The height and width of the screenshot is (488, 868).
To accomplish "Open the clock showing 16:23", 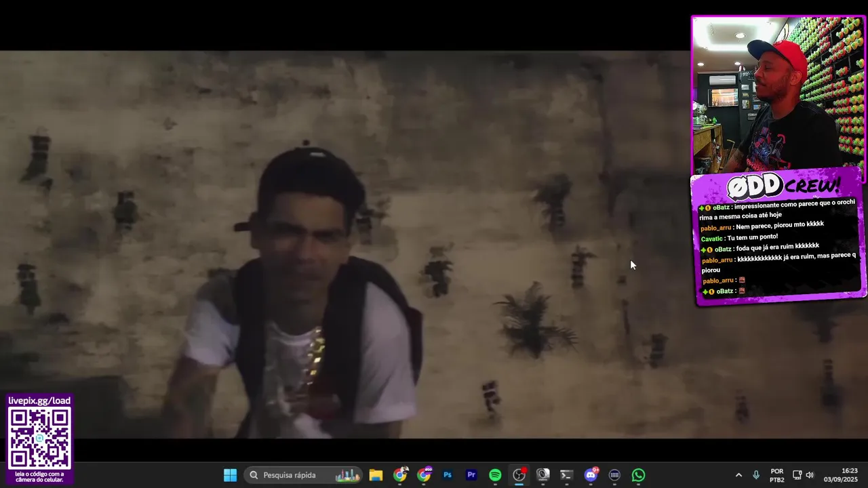I will 841,475.
